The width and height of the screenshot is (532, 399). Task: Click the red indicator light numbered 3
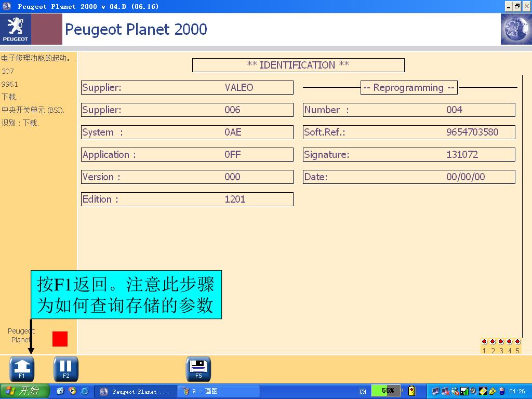[501, 342]
